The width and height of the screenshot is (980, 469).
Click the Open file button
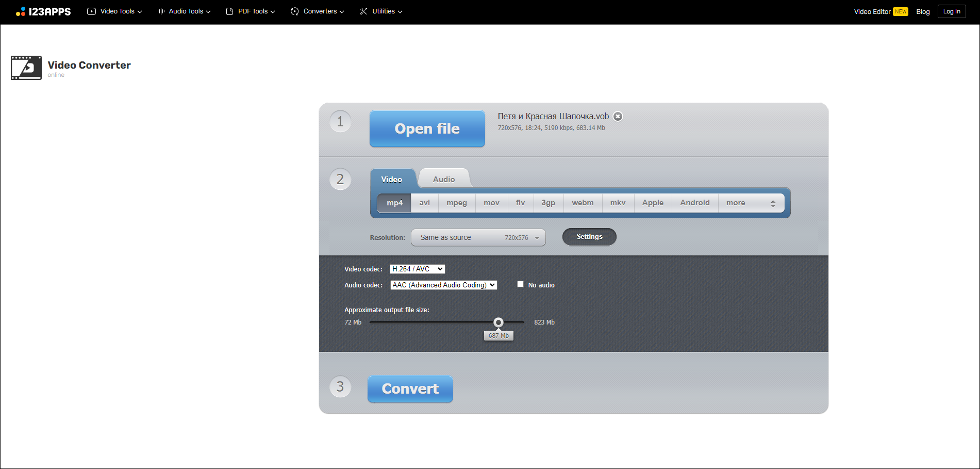tap(427, 128)
